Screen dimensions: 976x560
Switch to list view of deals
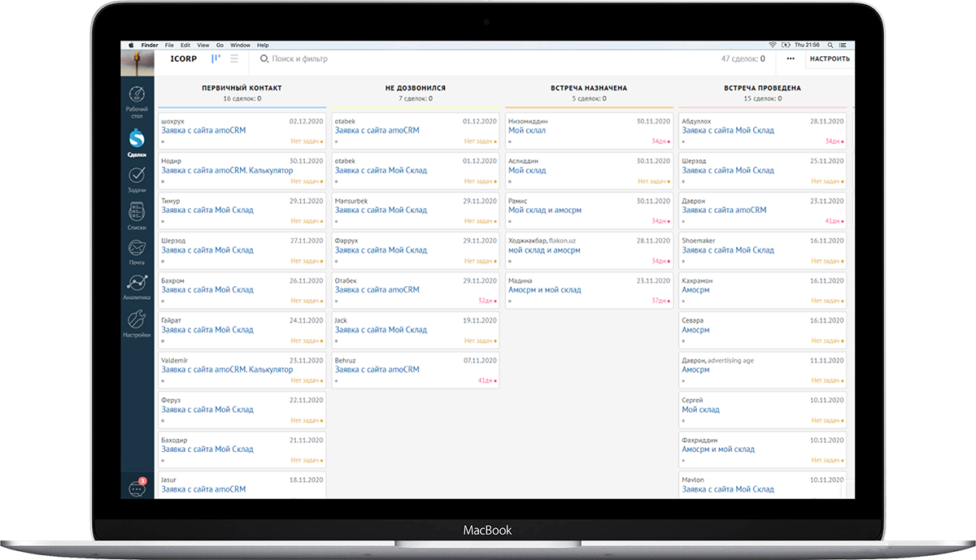(x=234, y=59)
